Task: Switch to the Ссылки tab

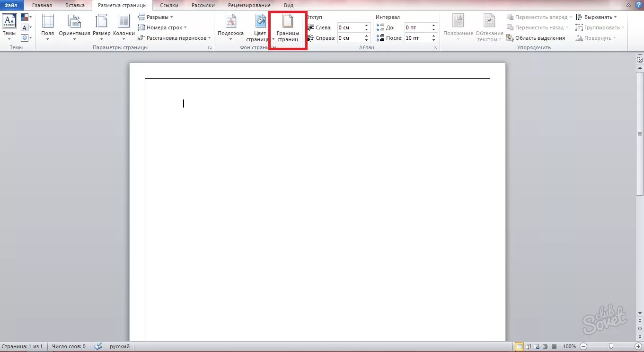Action: 169,5
